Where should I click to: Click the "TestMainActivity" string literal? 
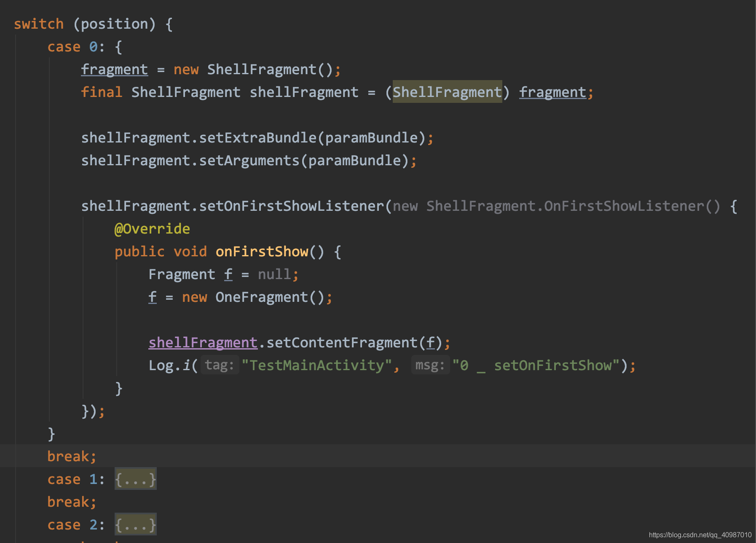(316, 365)
